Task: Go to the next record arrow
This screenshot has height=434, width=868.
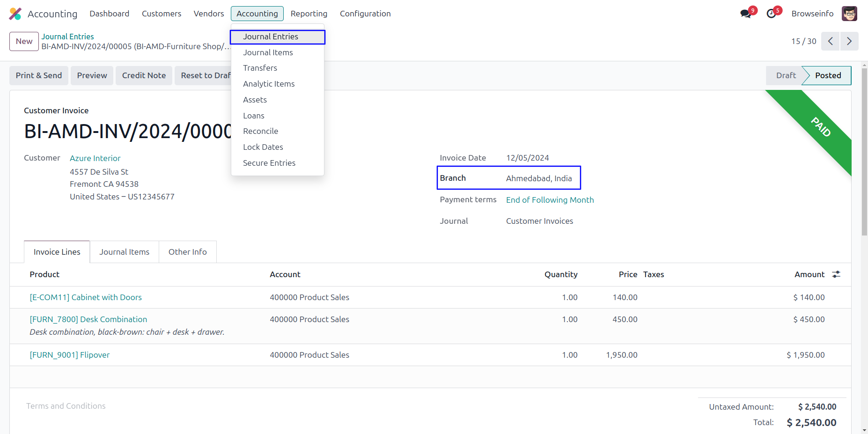Action: click(849, 41)
